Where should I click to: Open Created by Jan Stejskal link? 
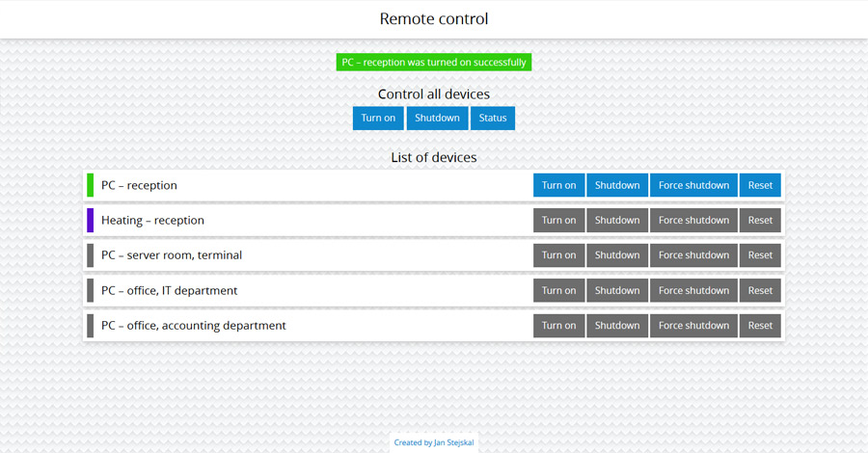pyautogui.click(x=434, y=442)
